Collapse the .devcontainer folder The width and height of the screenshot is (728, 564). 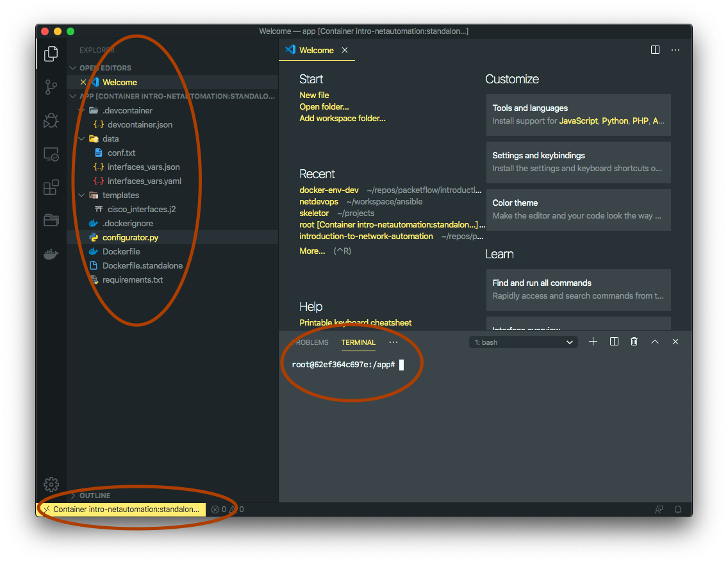(82, 110)
